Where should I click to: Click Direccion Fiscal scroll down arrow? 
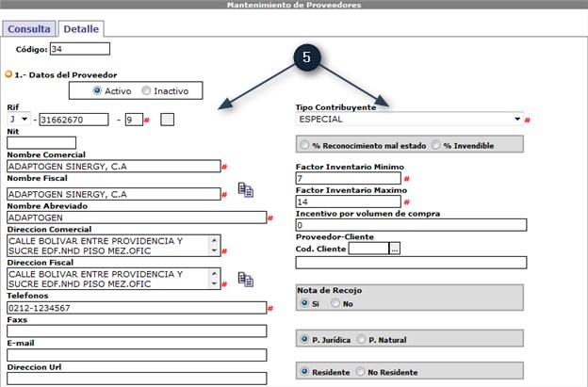click(214, 283)
